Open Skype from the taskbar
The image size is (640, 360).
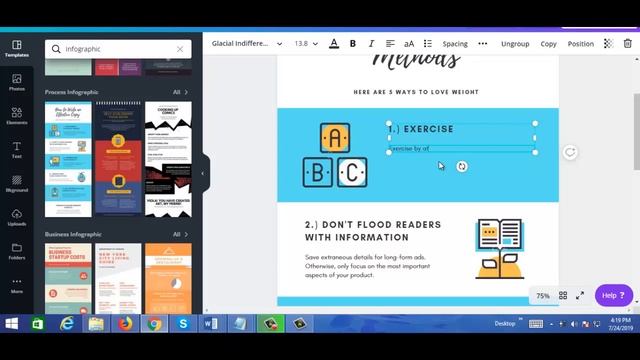pos(183,324)
